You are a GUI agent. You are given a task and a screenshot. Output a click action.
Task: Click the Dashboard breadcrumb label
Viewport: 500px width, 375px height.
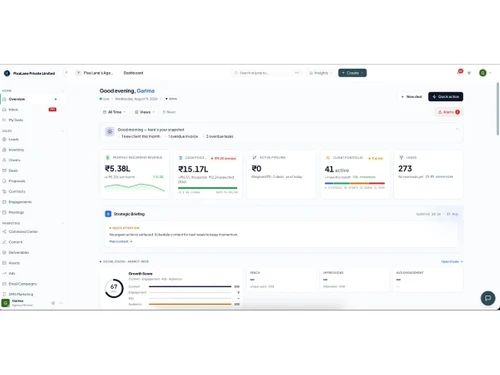(x=133, y=73)
